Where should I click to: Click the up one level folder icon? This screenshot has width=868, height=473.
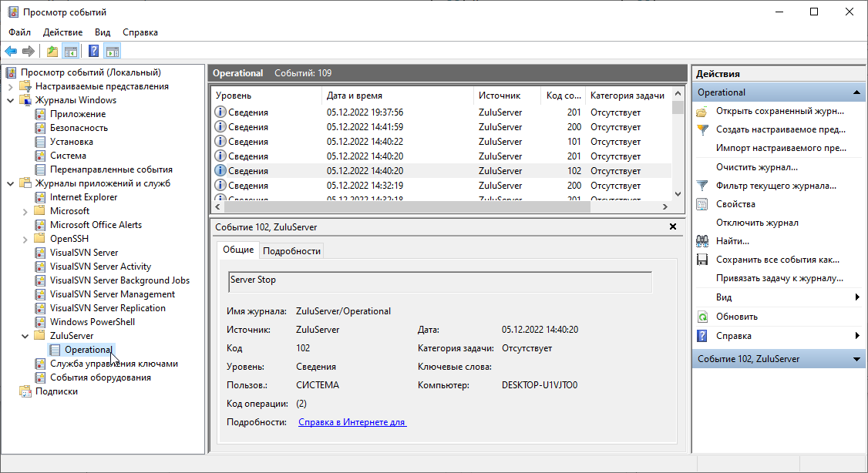tap(52, 52)
